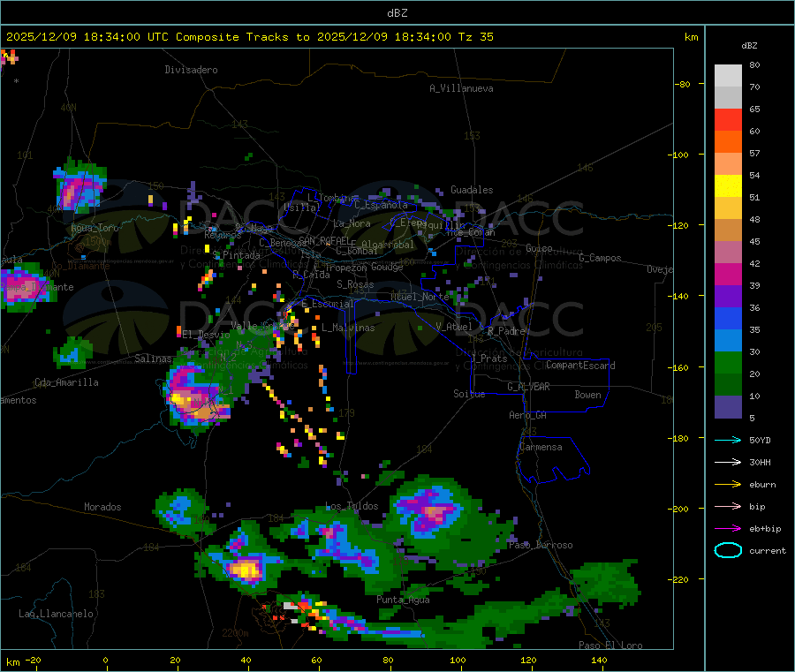The image size is (795, 672).
Task: Click the G_Campos map label
Action: click(x=601, y=258)
